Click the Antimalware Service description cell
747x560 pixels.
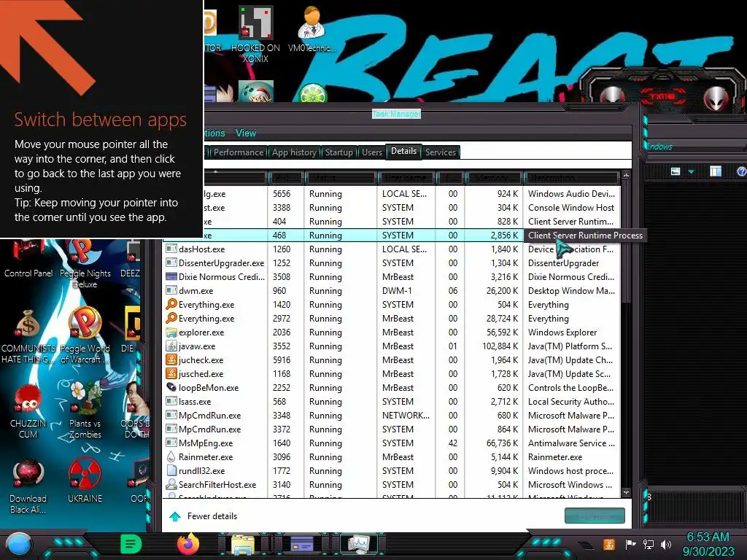point(571,443)
